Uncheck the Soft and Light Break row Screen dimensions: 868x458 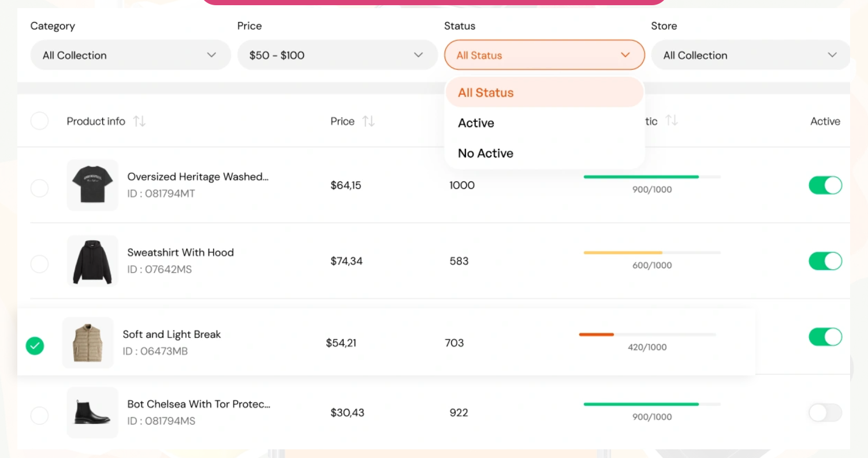pyautogui.click(x=35, y=346)
